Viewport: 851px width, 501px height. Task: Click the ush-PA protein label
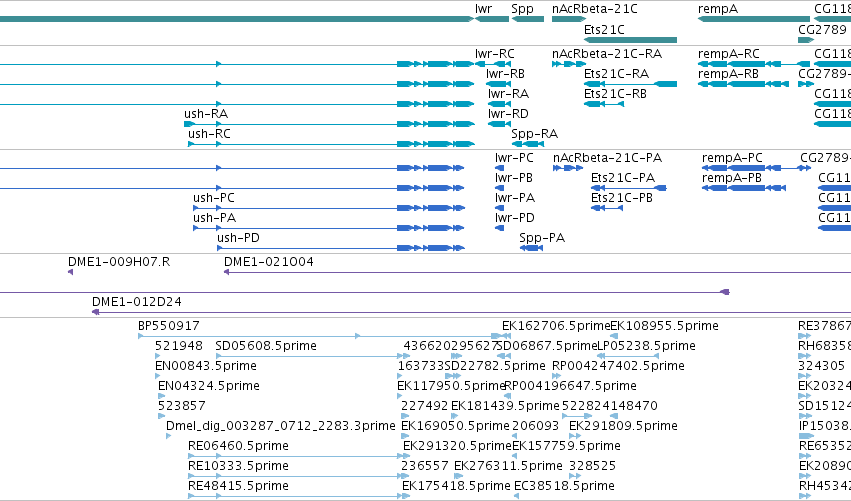tap(214, 218)
